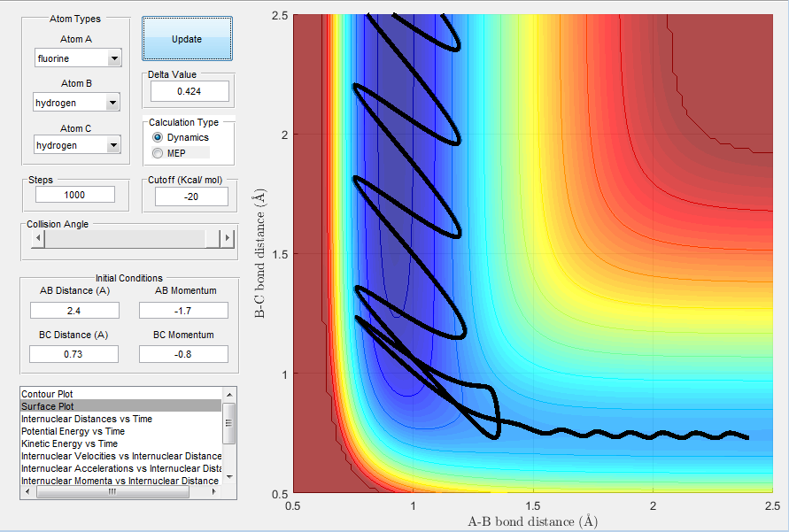Screen dimensions: 789x532
Task: Click the BC Momentum field -0.8
Action: point(183,354)
